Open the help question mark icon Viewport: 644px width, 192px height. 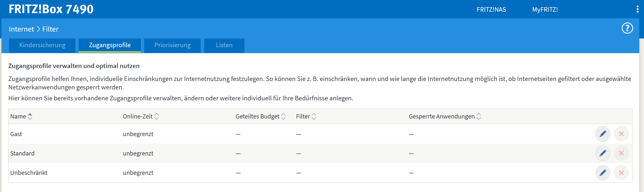627,28
